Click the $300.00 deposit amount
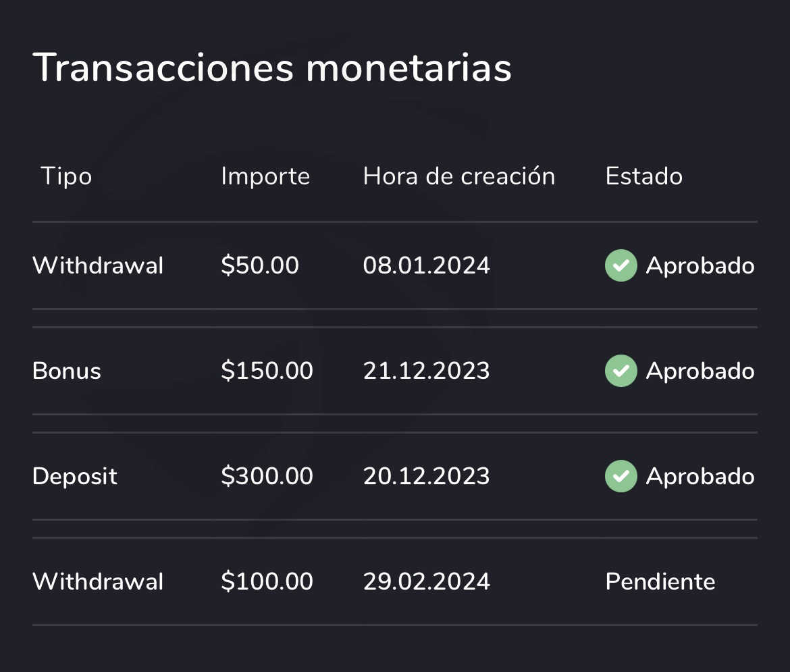 (267, 476)
